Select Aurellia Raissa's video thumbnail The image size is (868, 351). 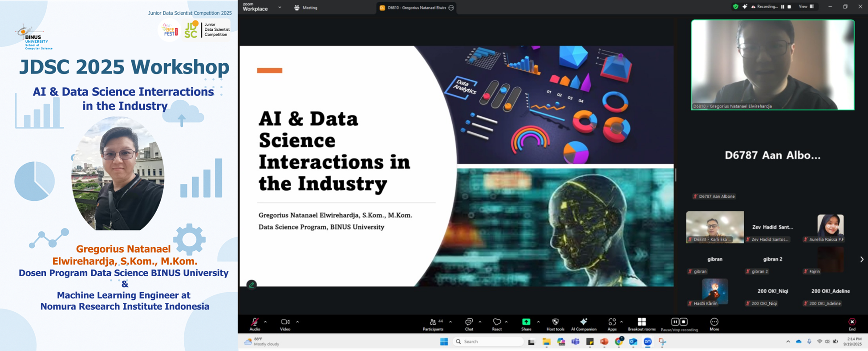tap(830, 227)
